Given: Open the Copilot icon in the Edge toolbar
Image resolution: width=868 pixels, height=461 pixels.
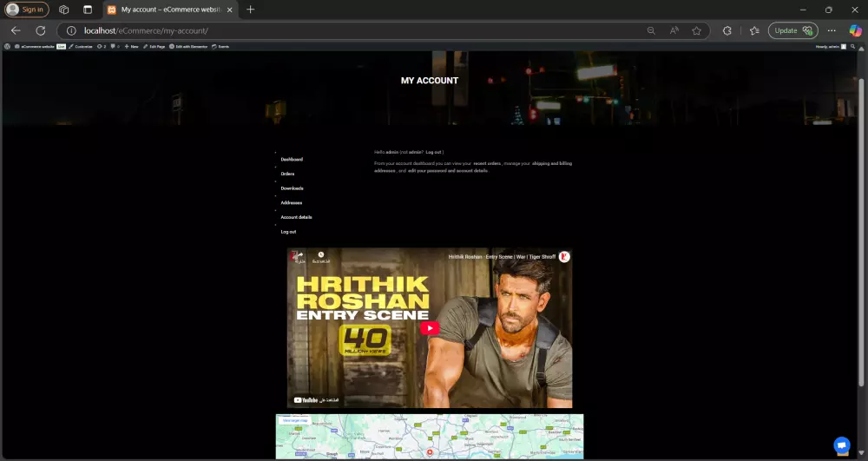Looking at the screenshot, I should click(x=854, y=30).
